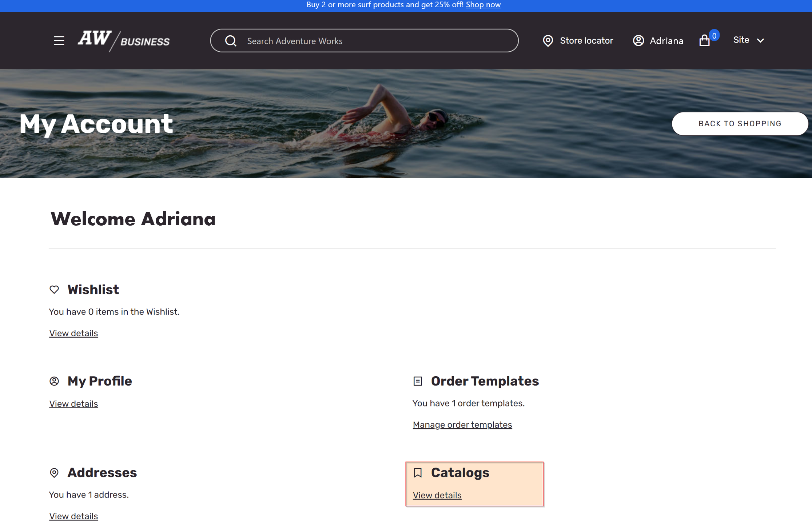Screen dimensions: 812x524
Task: Click the wishlist heart icon
Action: [x=55, y=289]
